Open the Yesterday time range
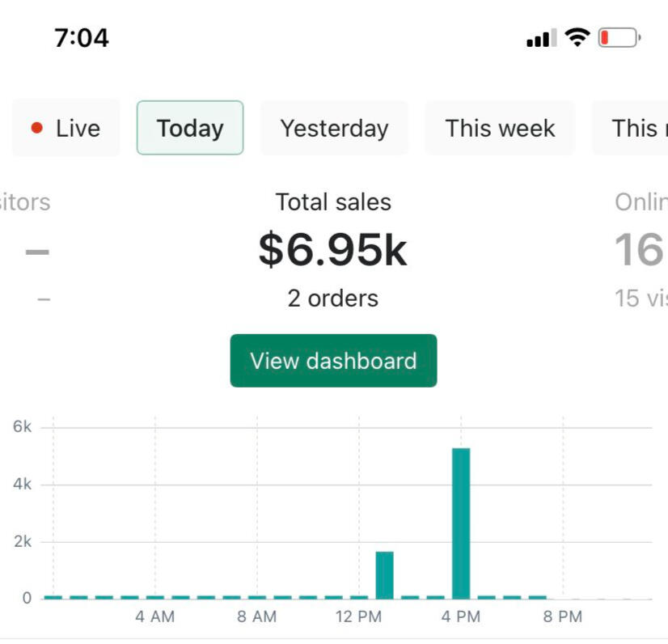This screenshot has height=644, width=668. (334, 128)
